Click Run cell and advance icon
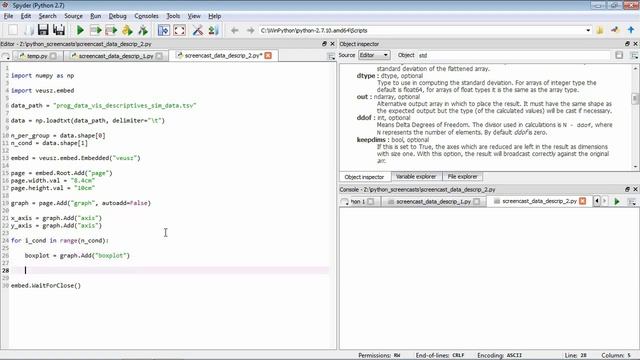Image resolution: width=640 pixels, height=360 pixels. coord(111,30)
